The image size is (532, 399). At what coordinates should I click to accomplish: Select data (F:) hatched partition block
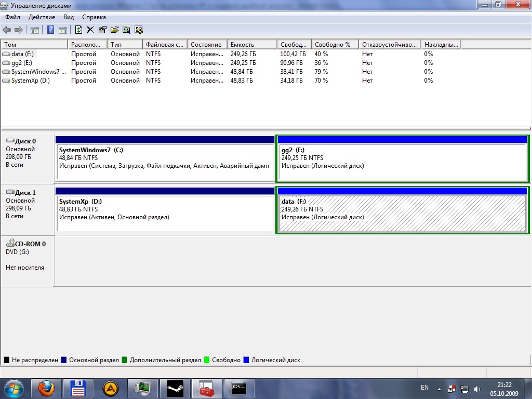point(403,210)
